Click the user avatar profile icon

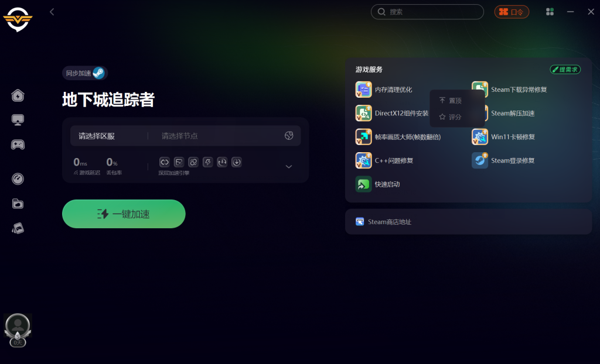18,326
